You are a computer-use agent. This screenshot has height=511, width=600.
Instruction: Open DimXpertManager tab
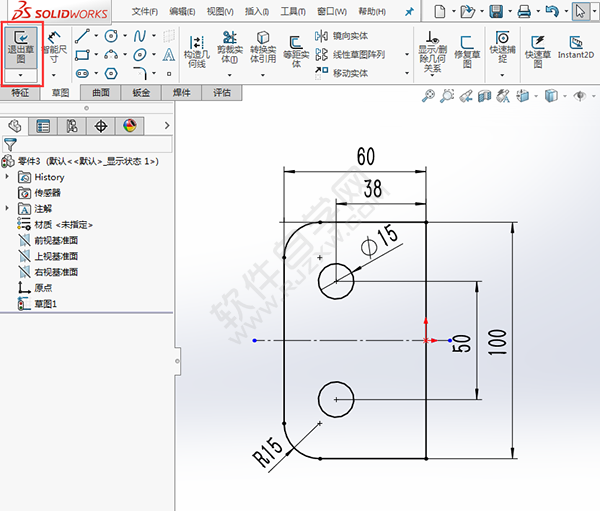point(101,126)
